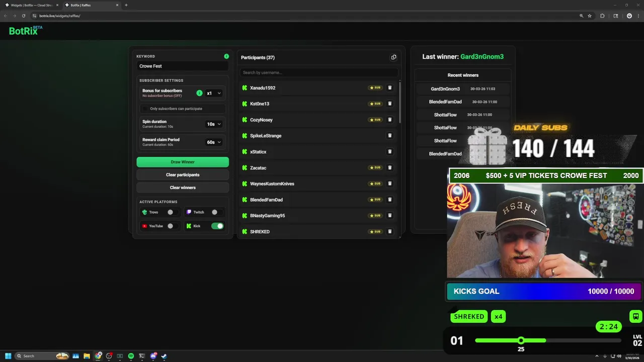Open Reward claim Period 60s dropdown

click(x=214, y=142)
